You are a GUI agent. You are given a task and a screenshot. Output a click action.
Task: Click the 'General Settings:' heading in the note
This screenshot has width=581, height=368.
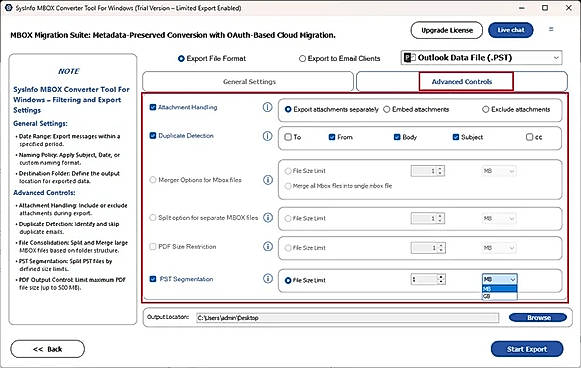(40, 123)
